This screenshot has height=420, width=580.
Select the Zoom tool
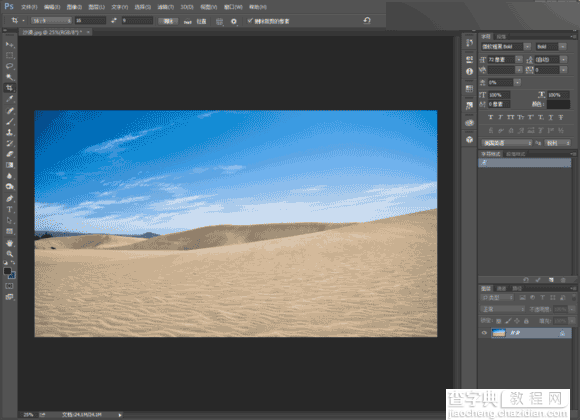[x=9, y=254]
